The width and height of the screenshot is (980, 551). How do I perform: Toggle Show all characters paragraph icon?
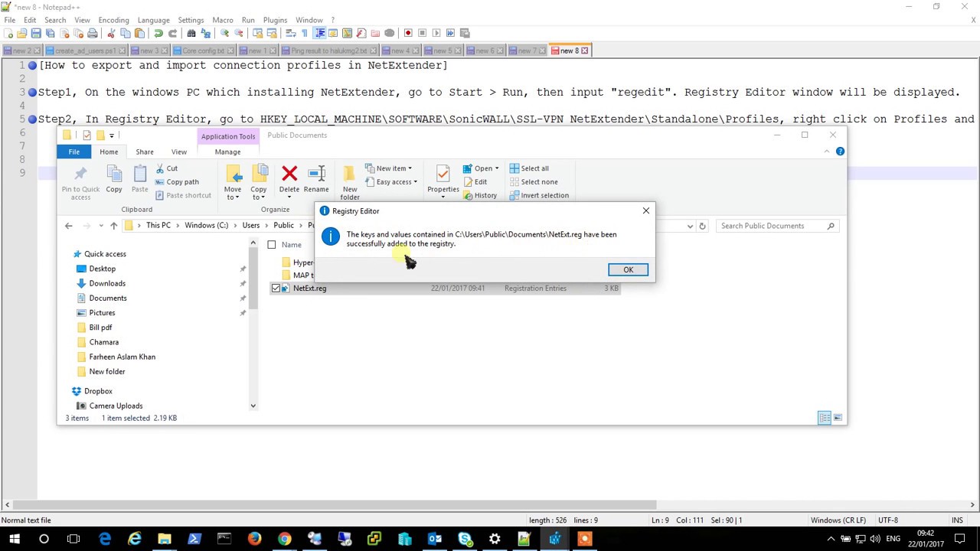(305, 33)
